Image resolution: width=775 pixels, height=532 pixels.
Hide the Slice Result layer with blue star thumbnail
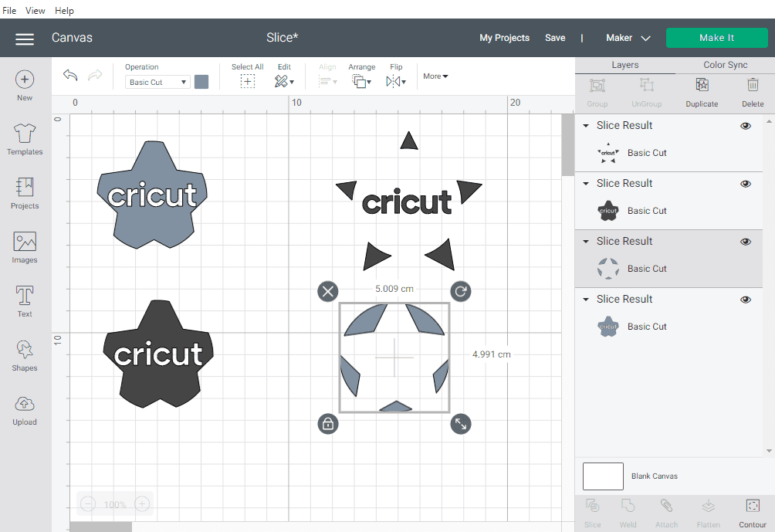point(746,300)
